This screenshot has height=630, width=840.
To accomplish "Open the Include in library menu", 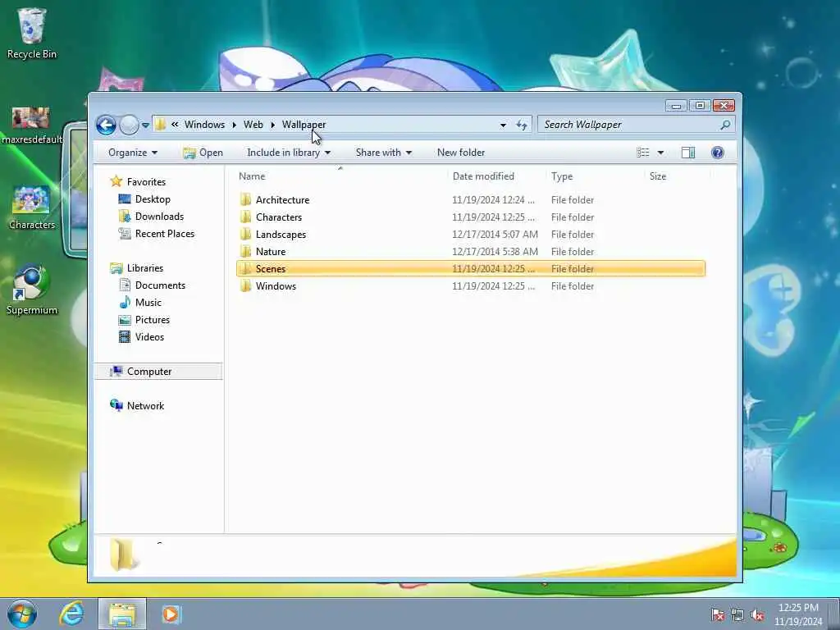I will 288,153.
